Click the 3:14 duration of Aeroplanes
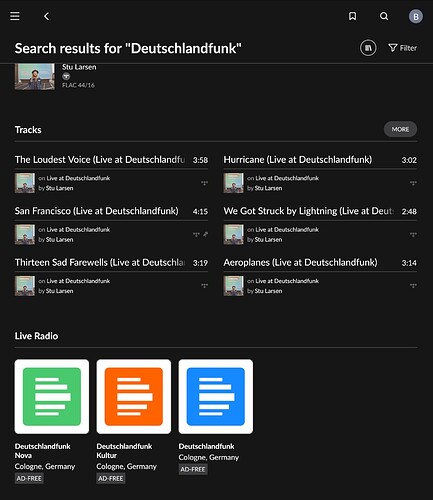Viewport: 433px width, 500px height. click(x=409, y=263)
